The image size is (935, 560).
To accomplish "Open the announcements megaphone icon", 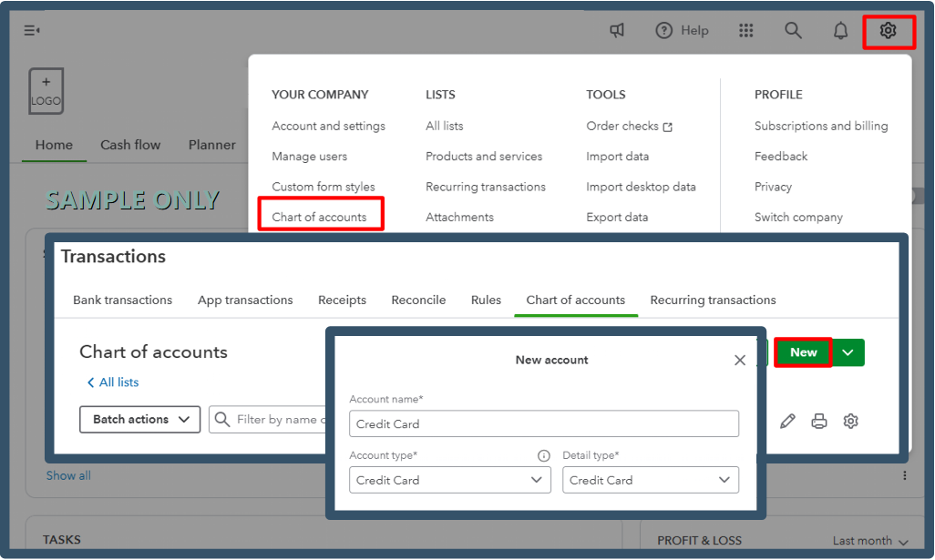I will 617,30.
